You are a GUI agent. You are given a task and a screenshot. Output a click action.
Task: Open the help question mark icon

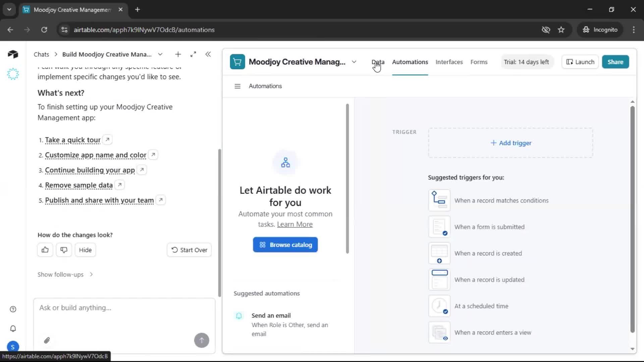13,309
